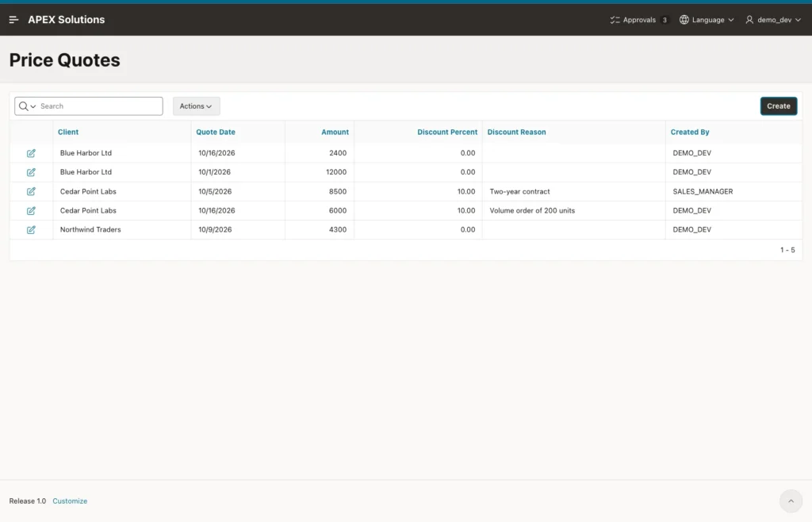Open the Approvals link

tap(639, 20)
